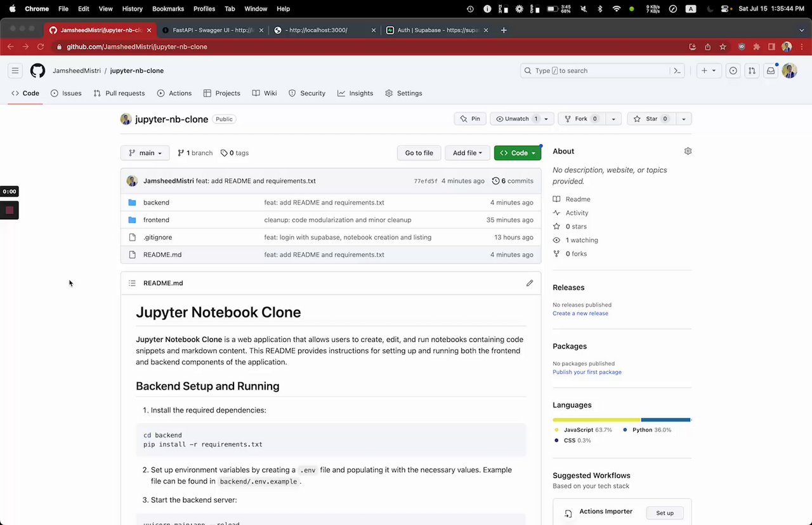The height and width of the screenshot is (525, 812).
Task: Open the Chrome three-dot menu
Action: (801, 47)
